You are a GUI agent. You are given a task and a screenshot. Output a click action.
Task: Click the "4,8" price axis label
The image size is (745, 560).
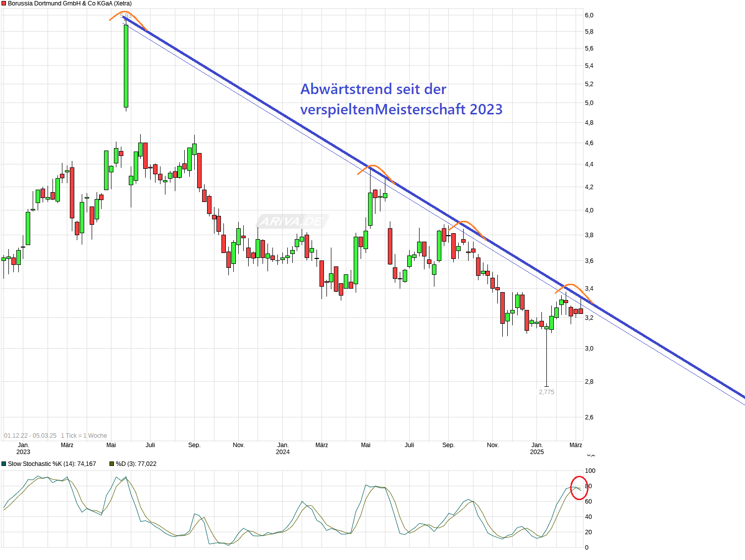pos(589,123)
